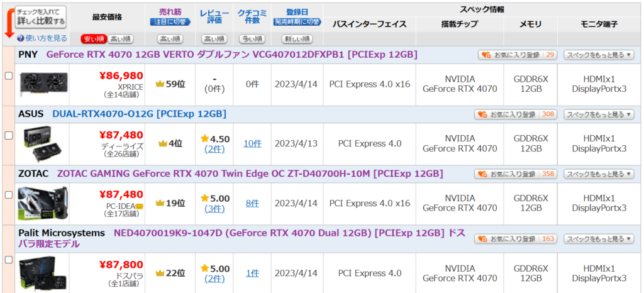Sort クチコミ件数 by 多い順
The image size is (644, 293).
(x=252, y=40)
